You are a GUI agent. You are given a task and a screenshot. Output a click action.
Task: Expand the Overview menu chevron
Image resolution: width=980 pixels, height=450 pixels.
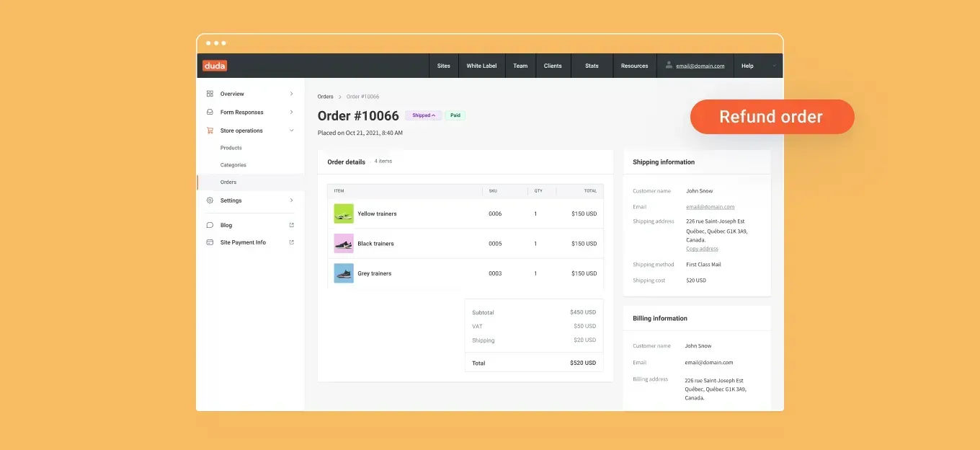pos(291,94)
